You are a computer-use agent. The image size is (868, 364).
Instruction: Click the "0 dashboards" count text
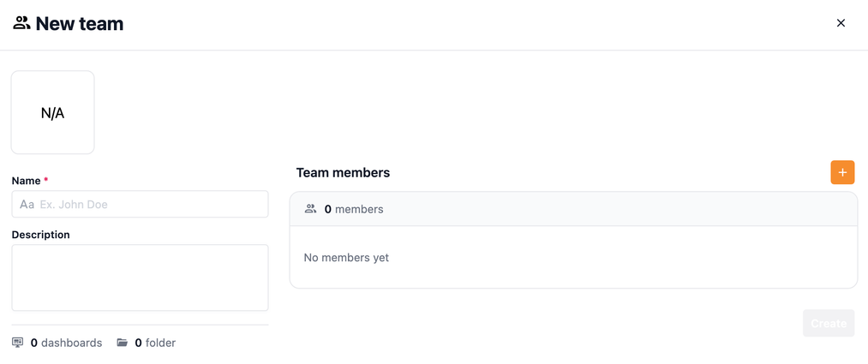pyautogui.click(x=66, y=343)
